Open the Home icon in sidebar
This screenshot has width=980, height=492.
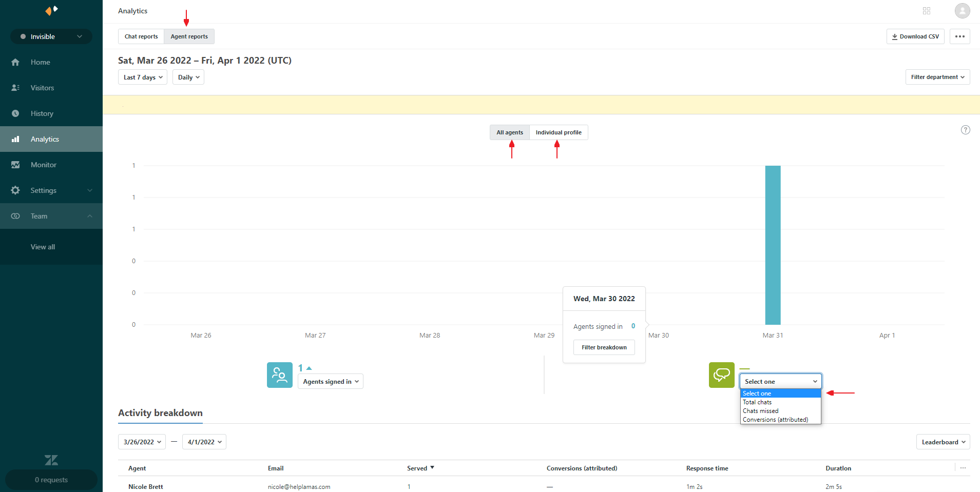pyautogui.click(x=15, y=62)
